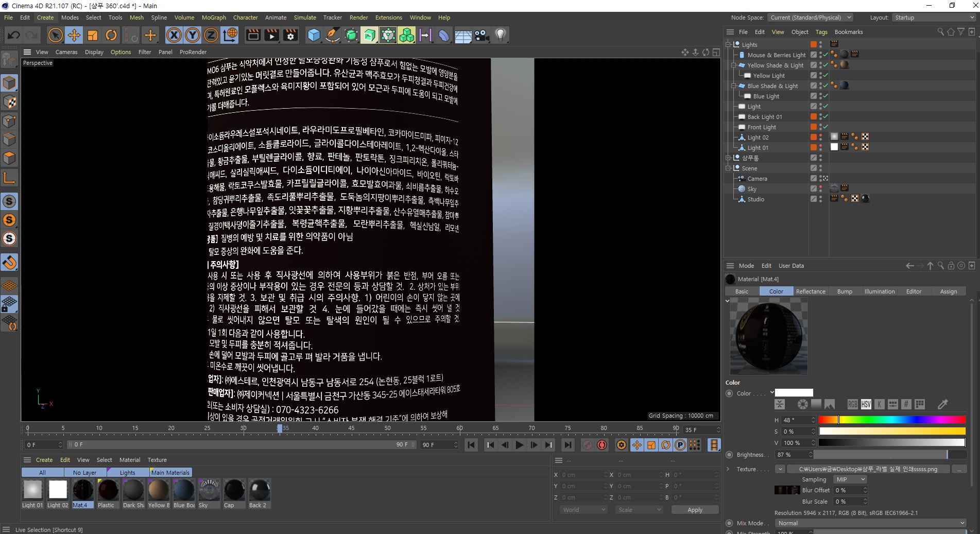This screenshot has height=534, width=980.
Task: Expand the 샴푸통 object group
Action: (729, 158)
